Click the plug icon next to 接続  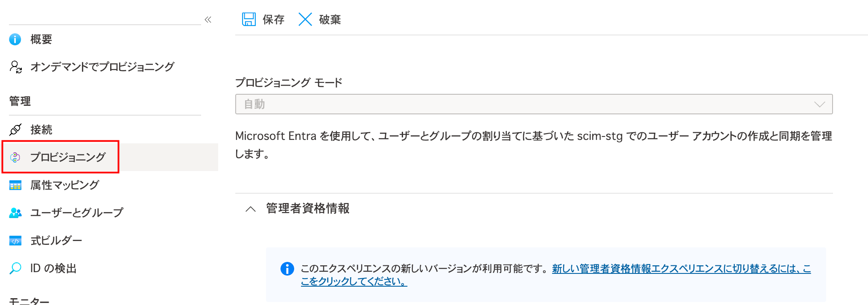click(15, 129)
